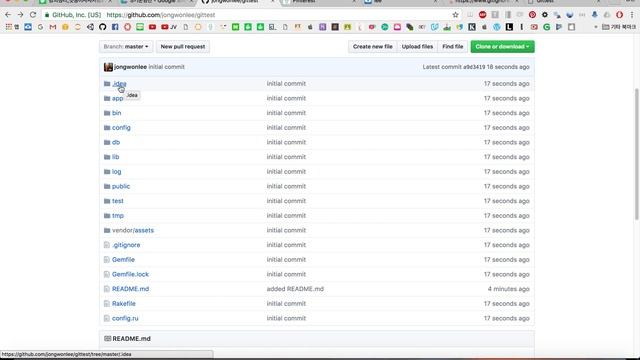Image resolution: width=640 pixels, height=360 pixels.
Task: Open the Gemfile file link
Action: coord(123,260)
